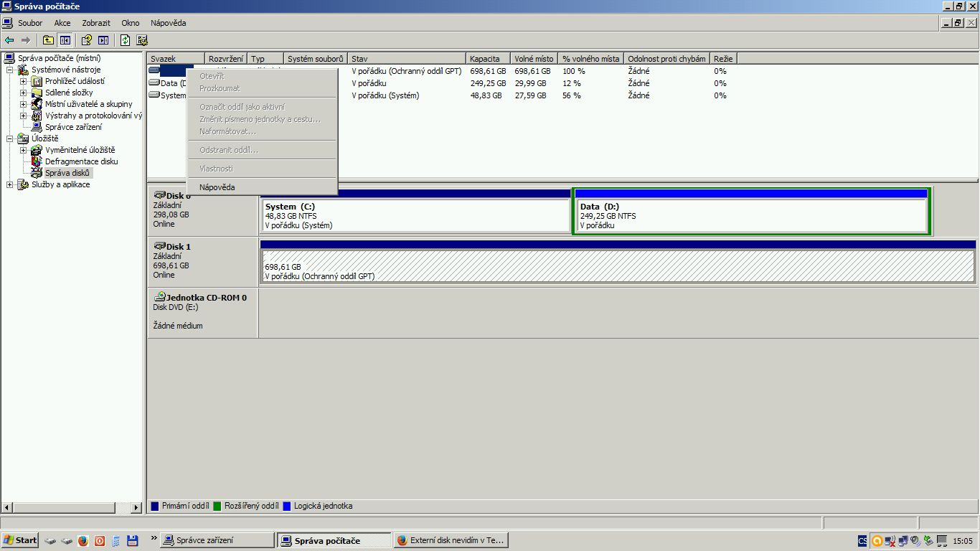Click the Firefox quick launch icon
Screen dimensions: 980x551
pyautogui.click(x=83, y=540)
